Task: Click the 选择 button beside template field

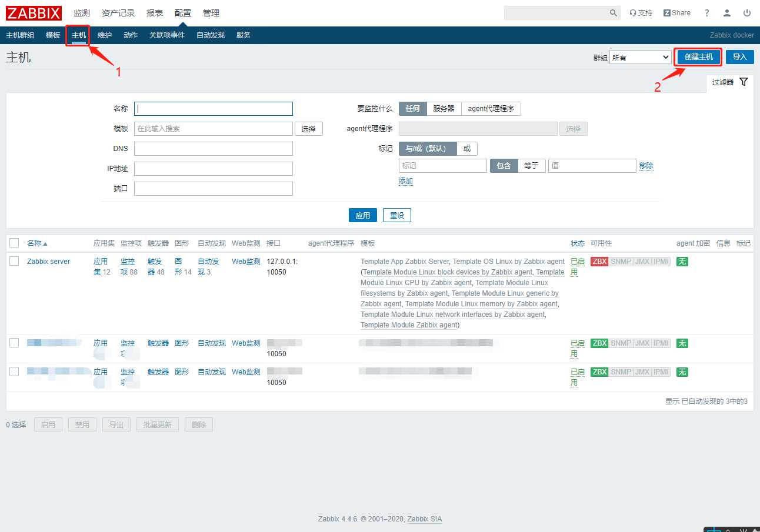Action: pyautogui.click(x=309, y=129)
